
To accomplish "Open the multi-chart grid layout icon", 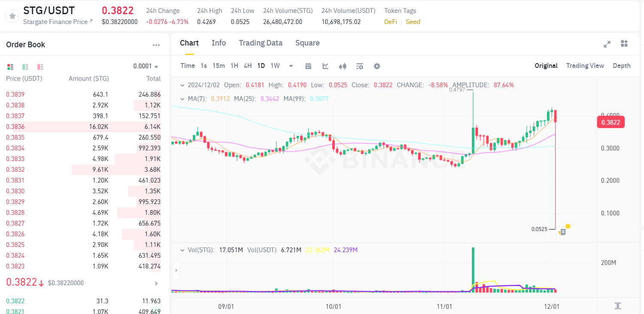I will click(x=624, y=44).
